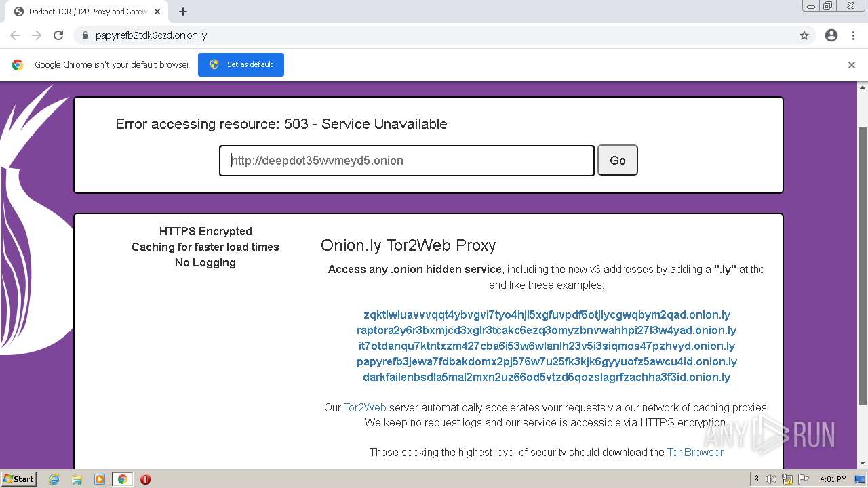
Task: Click the browser forward arrow
Action: coord(37,35)
